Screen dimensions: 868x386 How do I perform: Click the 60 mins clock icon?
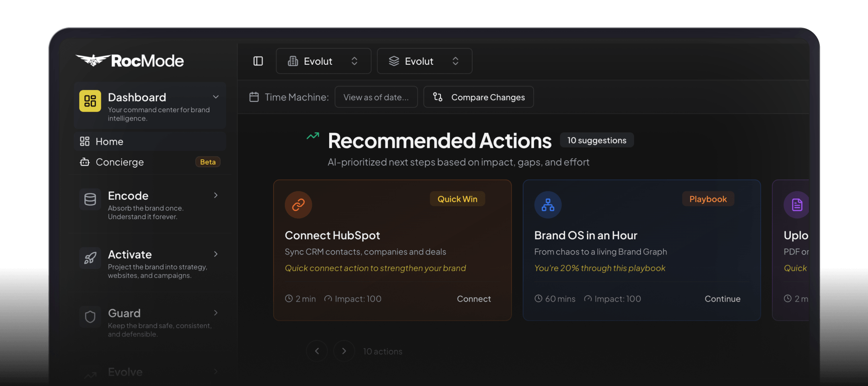(x=538, y=299)
